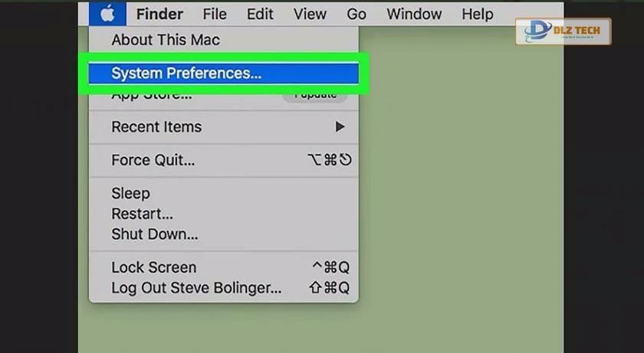Open the Finder menu in menu bar
Image resolution: width=644 pixels, height=353 pixels.
click(159, 14)
